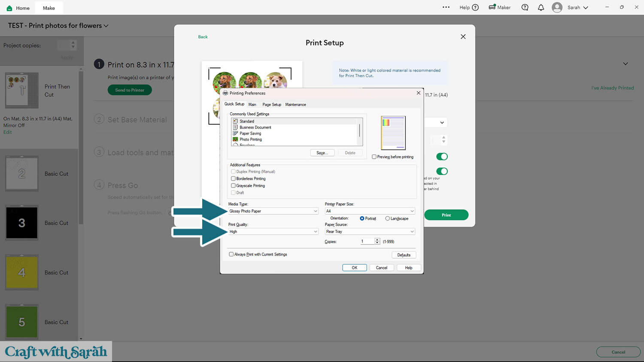Click the Defaults button
The height and width of the screenshot is (362, 644).
[404, 255]
